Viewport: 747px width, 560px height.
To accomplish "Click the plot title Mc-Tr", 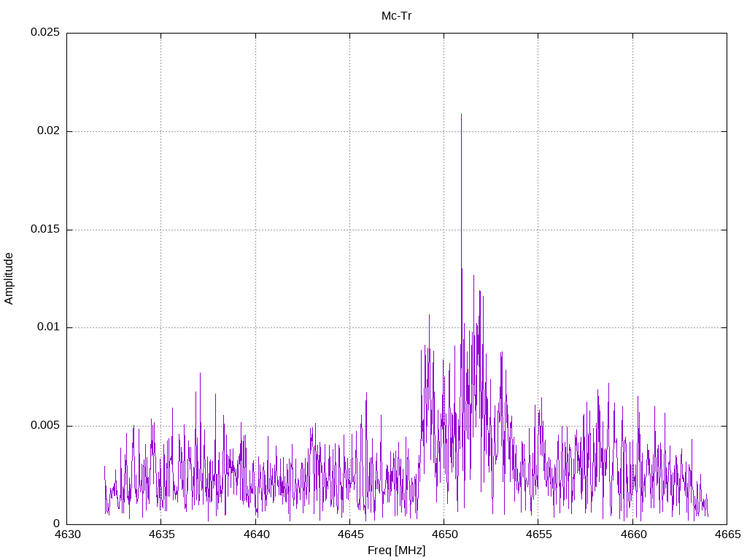I will click(x=396, y=15).
